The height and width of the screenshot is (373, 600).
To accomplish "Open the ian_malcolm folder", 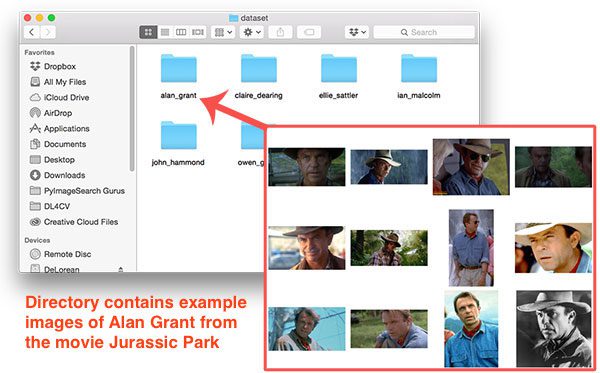I will (x=419, y=68).
